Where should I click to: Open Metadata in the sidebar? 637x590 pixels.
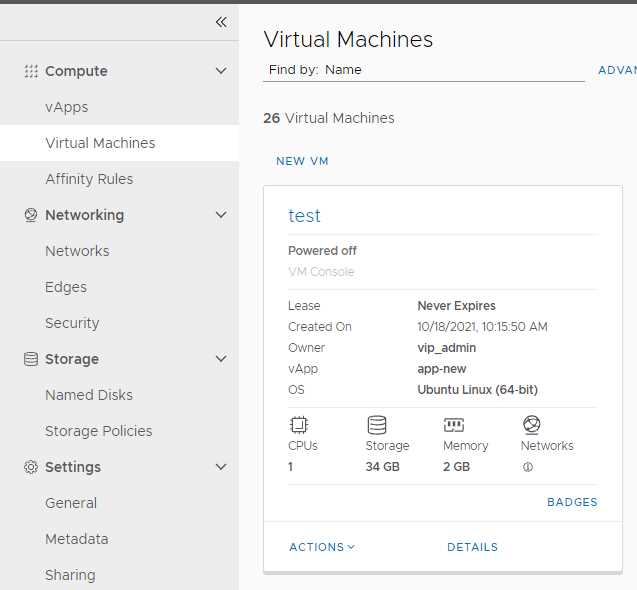point(76,539)
